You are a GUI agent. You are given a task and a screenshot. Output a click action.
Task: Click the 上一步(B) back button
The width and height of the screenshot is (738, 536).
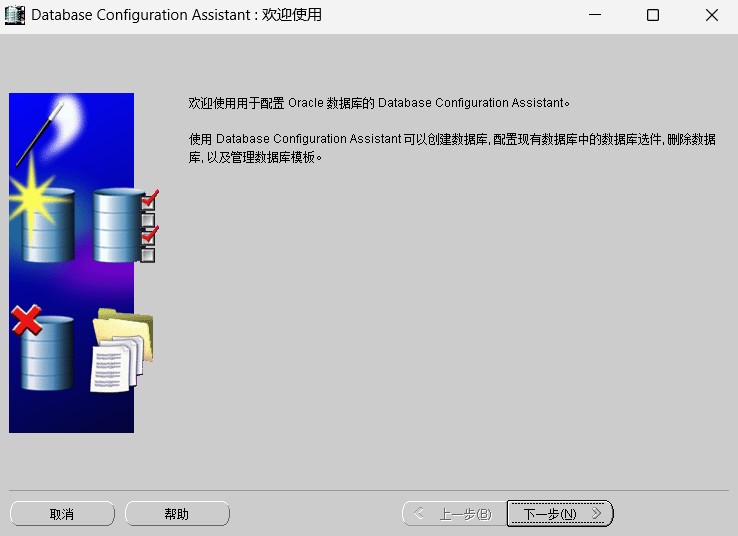(x=454, y=513)
